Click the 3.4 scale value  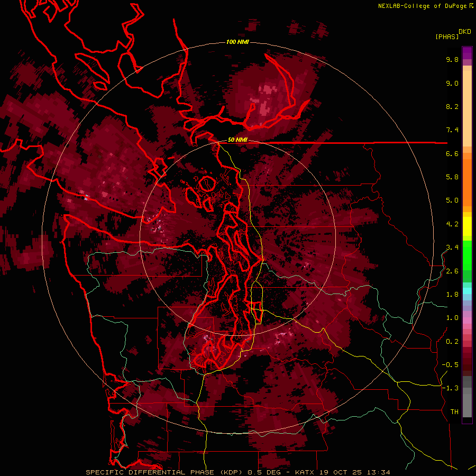[x=452, y=248]
